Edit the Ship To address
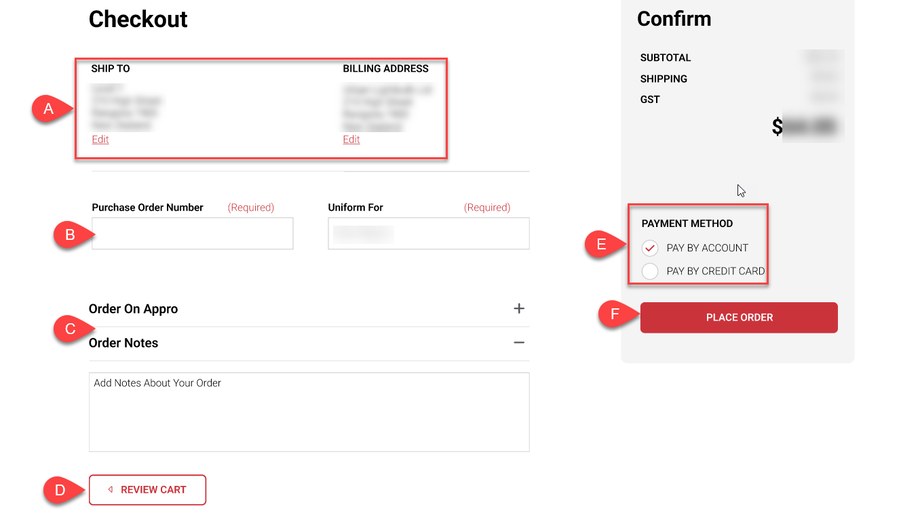Viewport: 920px width, 515px height. pos(100,140)
